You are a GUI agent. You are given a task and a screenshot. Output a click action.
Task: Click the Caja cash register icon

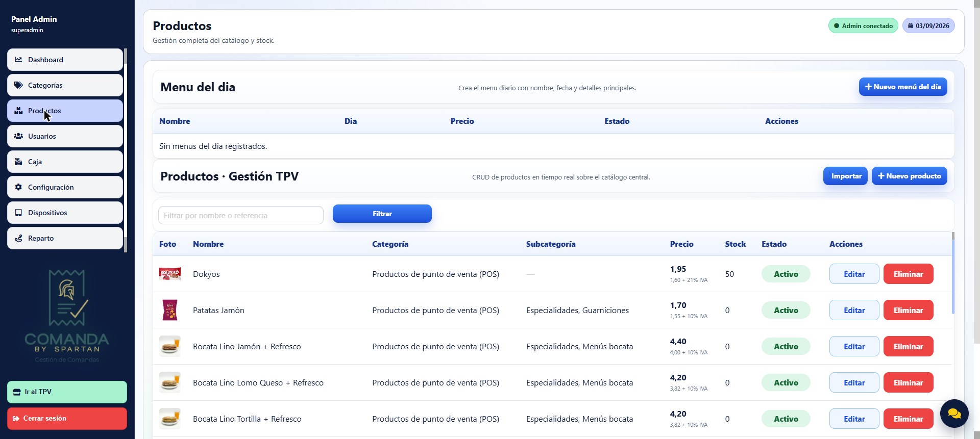point(18,162)
